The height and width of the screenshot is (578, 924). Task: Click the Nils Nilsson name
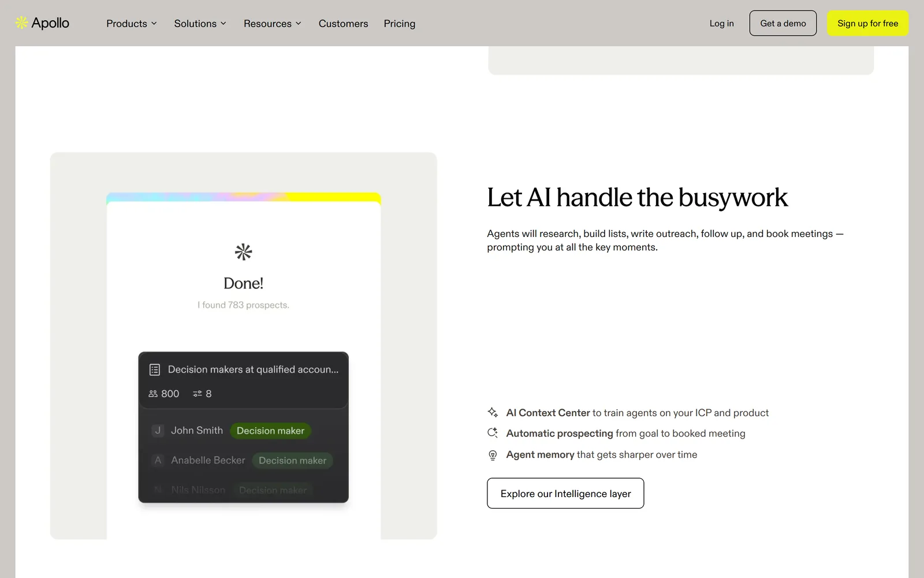(198, 490)
